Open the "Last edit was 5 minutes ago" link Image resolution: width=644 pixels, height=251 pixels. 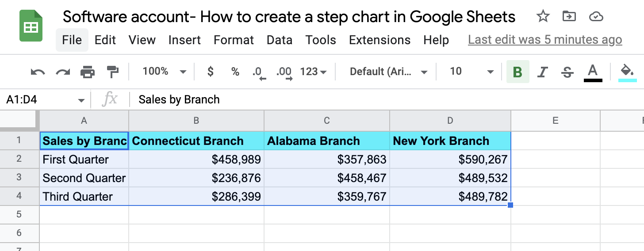(545, 40)
